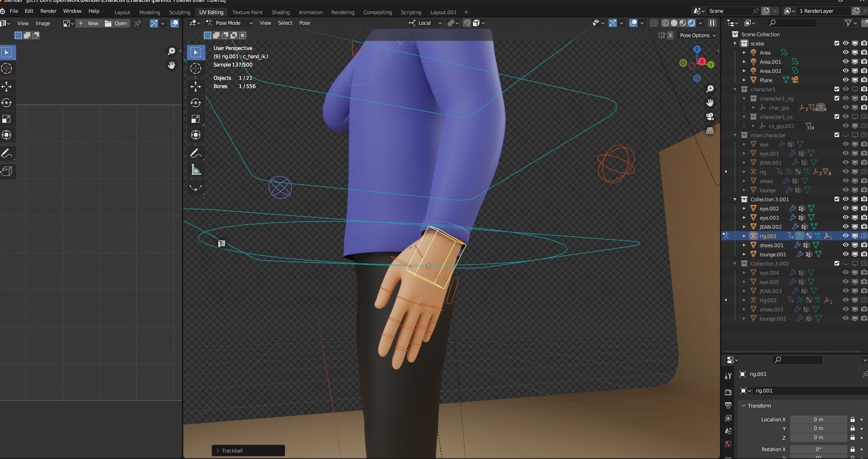This screenshot has height=459, width=868.
Task: Select the Annotate tool in 3D viewport toolbar
Action: pos(196,154)
